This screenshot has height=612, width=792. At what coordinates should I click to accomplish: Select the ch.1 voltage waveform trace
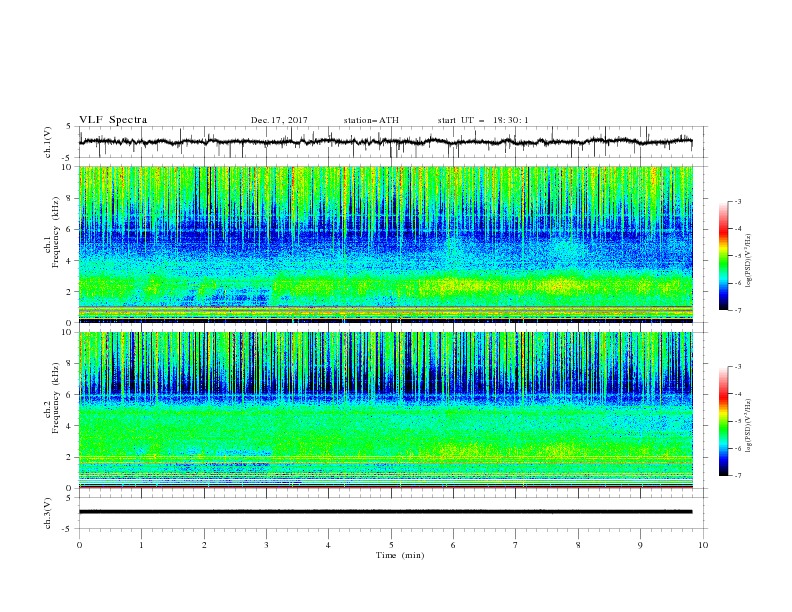pyautogui.click(x=385, y=142)
